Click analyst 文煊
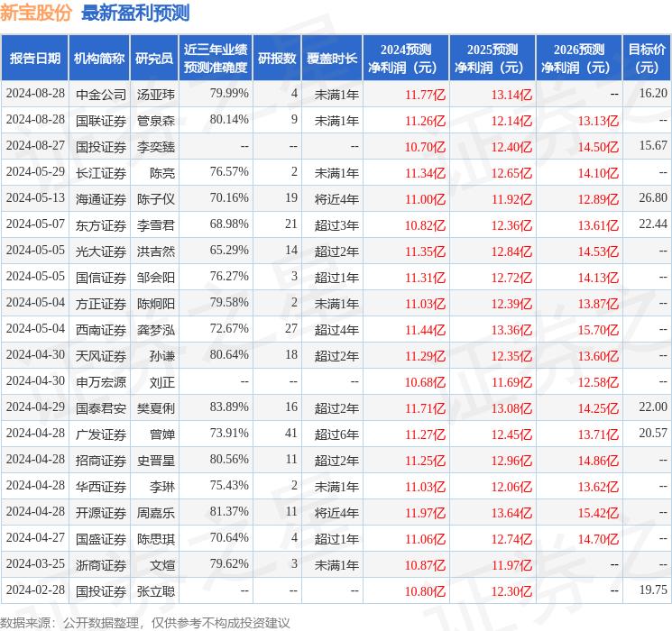This screenshot has width=672, height=631. point(162,565)
